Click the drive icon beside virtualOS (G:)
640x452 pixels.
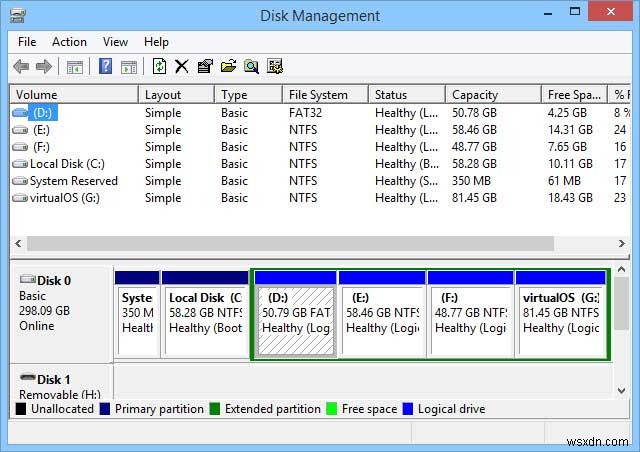click(20, 198)
